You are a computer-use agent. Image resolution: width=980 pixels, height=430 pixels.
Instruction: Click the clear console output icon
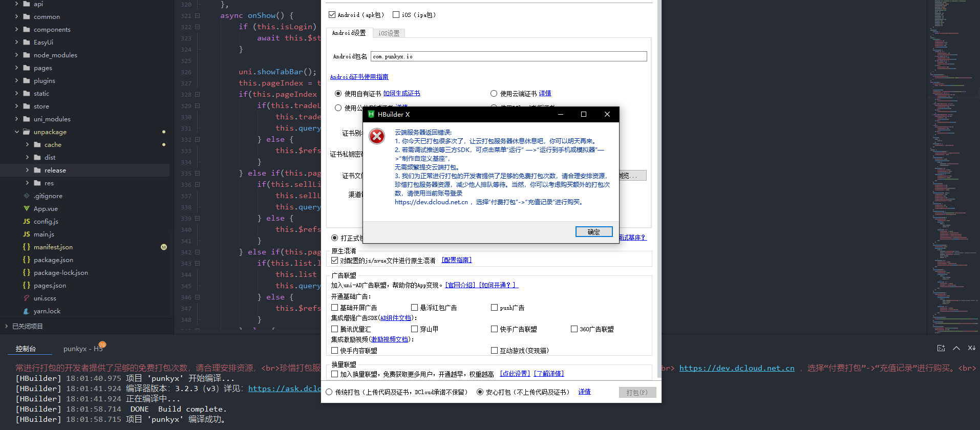pos(971,348)
